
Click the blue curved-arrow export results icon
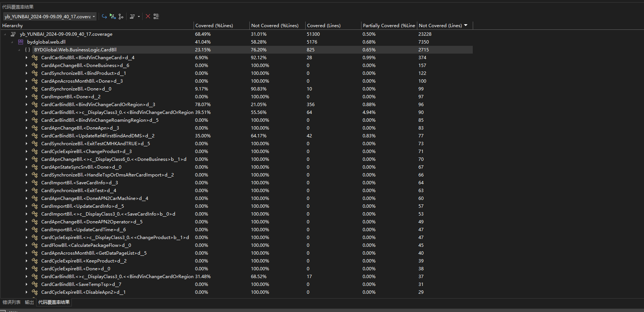[104, 16]
